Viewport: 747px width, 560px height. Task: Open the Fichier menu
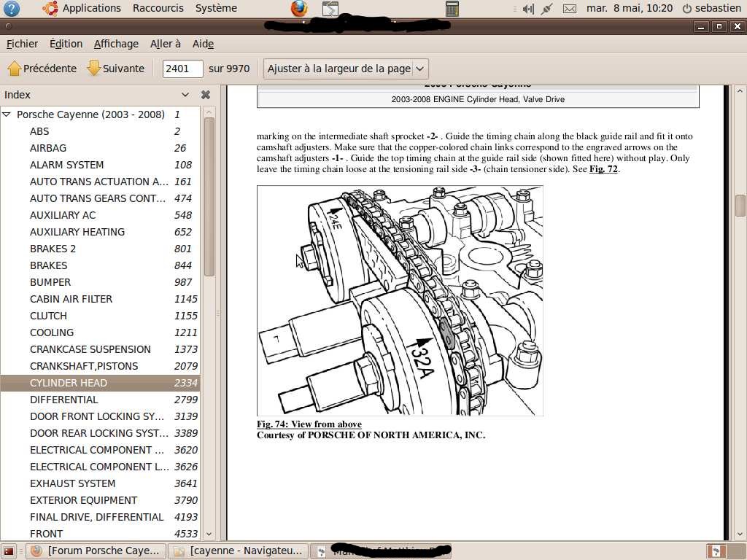[22, 44]
